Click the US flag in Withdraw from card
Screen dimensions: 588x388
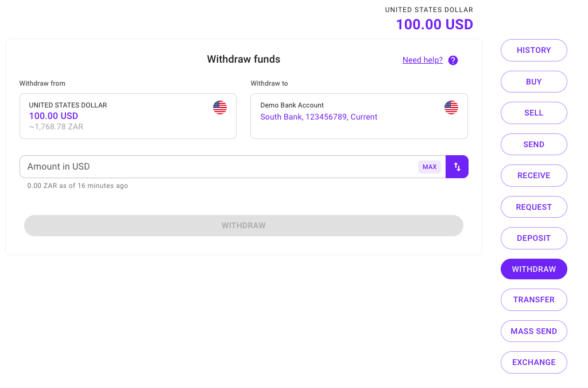pos(220,107)
